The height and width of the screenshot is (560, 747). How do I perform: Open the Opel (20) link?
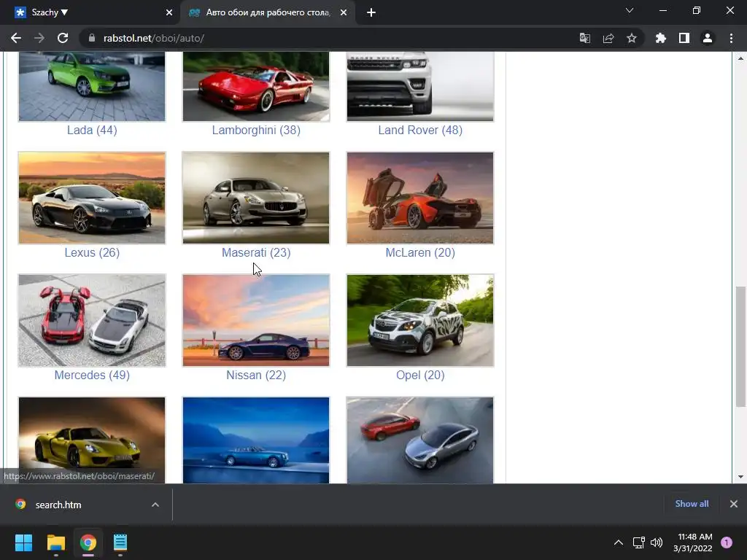coord(420,375)
